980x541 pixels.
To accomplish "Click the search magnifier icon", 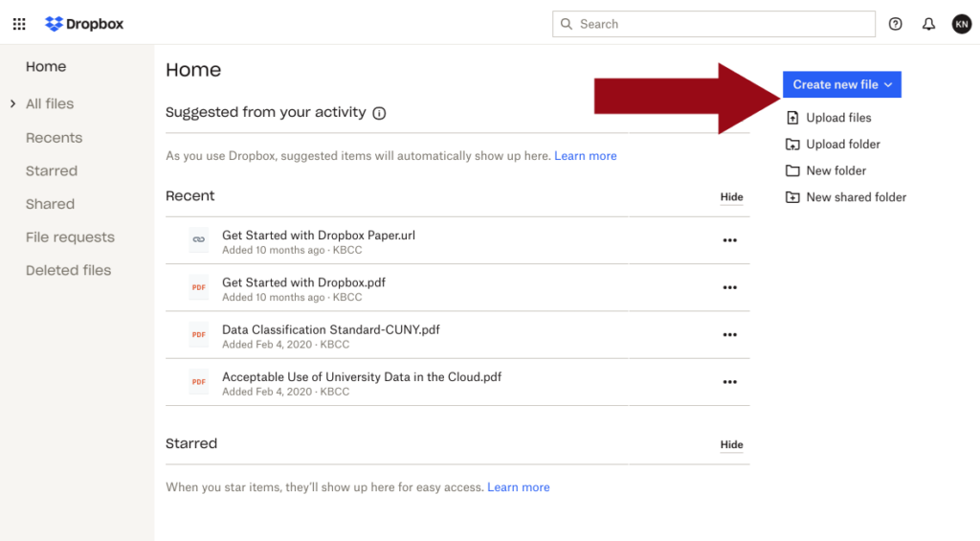I will (567, 24).
